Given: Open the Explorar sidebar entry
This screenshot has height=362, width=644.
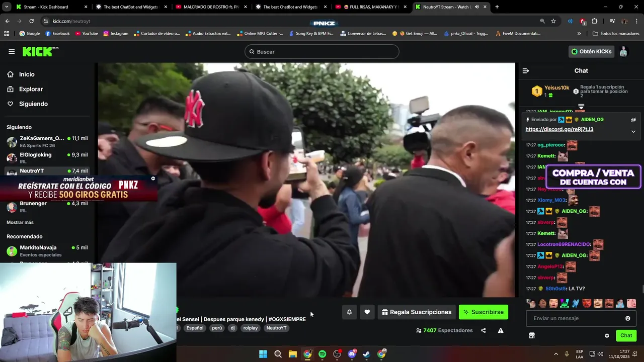Looking at the screenshot, I should [31, 89].
